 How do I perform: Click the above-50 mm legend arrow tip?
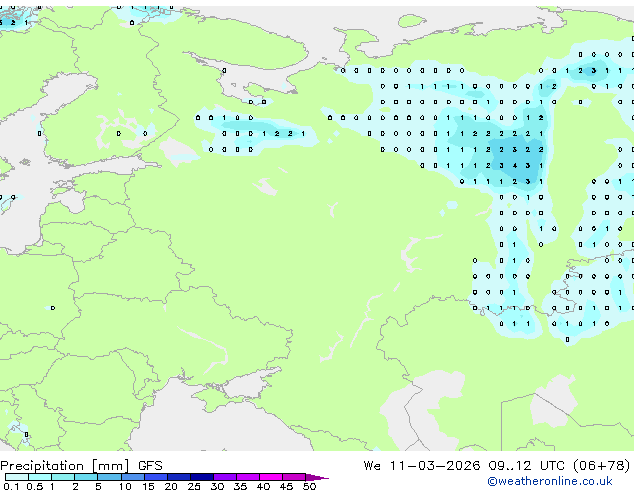coord(317,477)
